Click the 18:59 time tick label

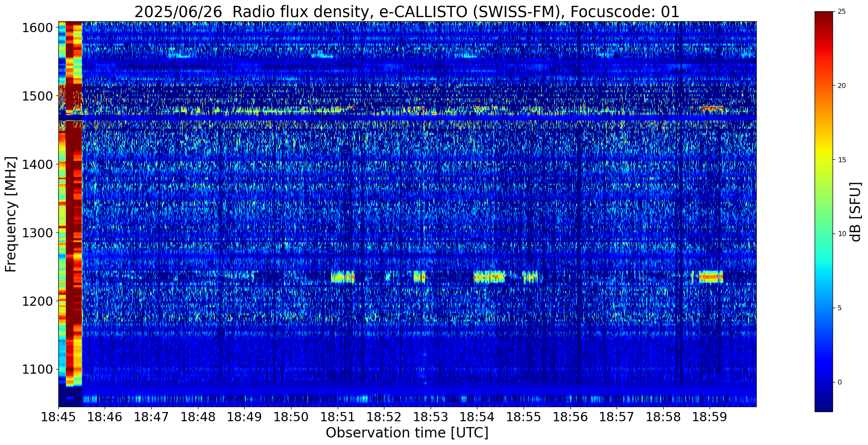710,417
